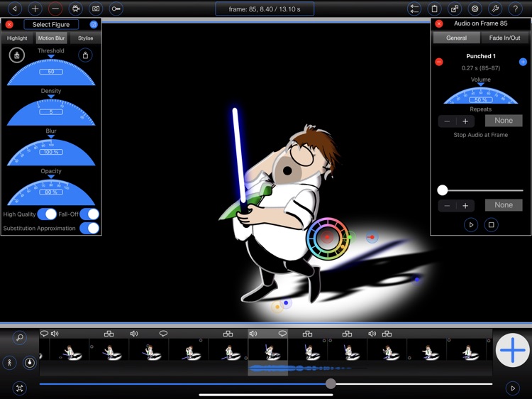
Task: Toggle the Fall-Off switch
Action: (x=89, y=214)
